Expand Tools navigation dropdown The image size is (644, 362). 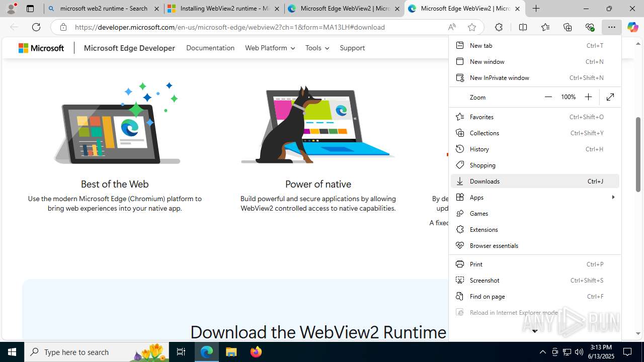point(317,48)
